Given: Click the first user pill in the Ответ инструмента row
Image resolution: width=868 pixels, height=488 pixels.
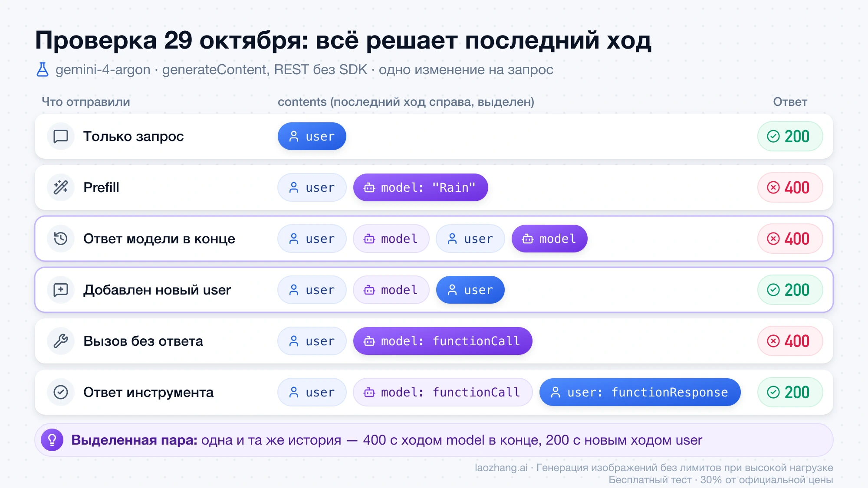Looking at the screenshot, I should (x=312, y=392).
